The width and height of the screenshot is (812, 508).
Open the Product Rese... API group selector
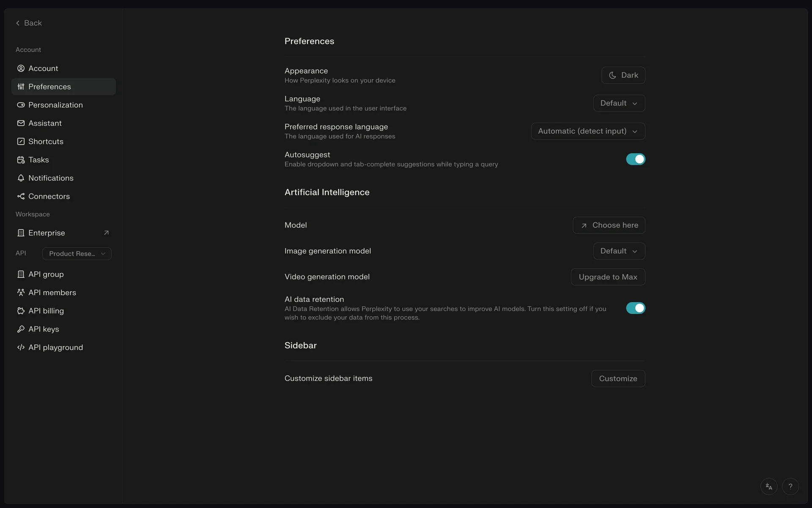(77, 254)
